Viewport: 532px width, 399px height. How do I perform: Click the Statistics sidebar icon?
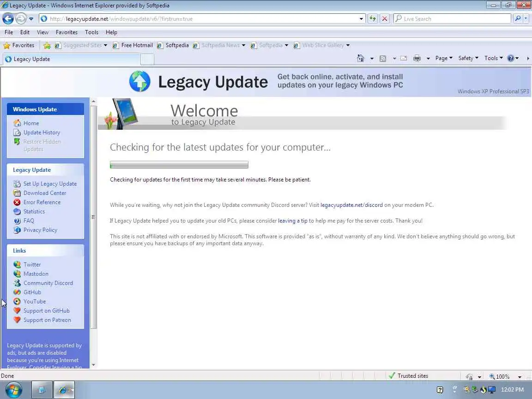(x=17, y=212)
